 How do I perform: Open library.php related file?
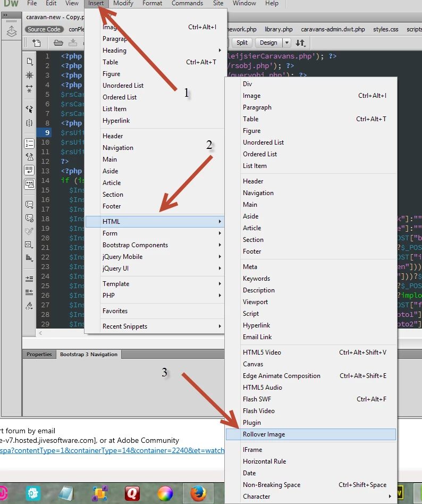pos(278,29)
